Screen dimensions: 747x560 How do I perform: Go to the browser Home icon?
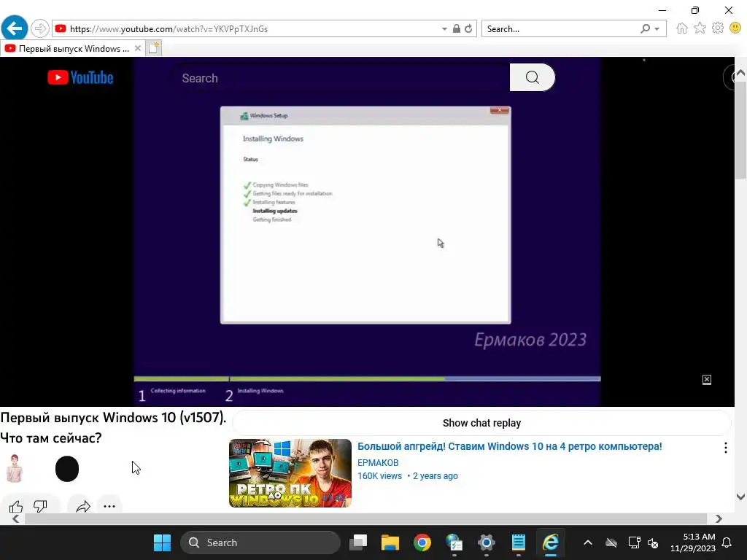(682, 28)
